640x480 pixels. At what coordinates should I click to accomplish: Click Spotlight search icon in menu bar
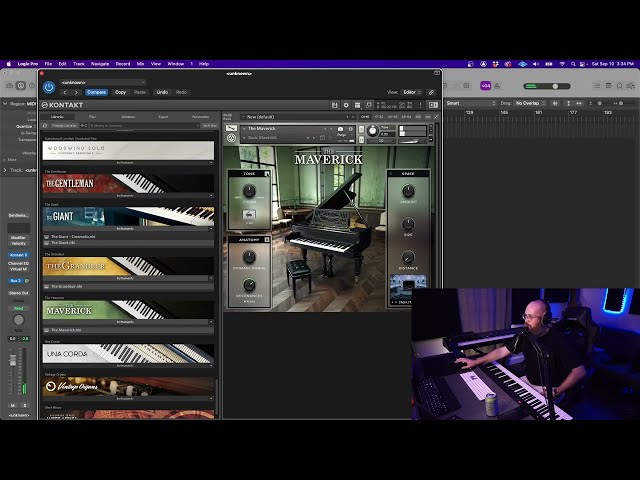[x=573, y=64]
